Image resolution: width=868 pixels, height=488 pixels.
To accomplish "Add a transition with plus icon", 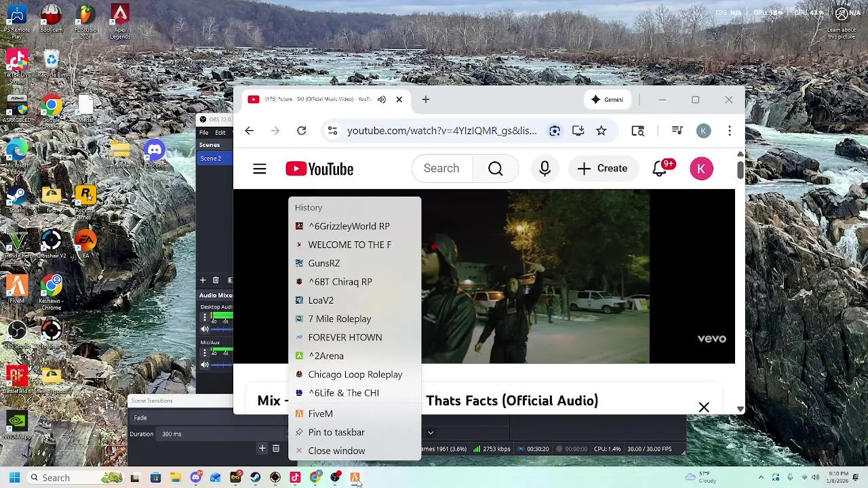I will coord(262,448).
